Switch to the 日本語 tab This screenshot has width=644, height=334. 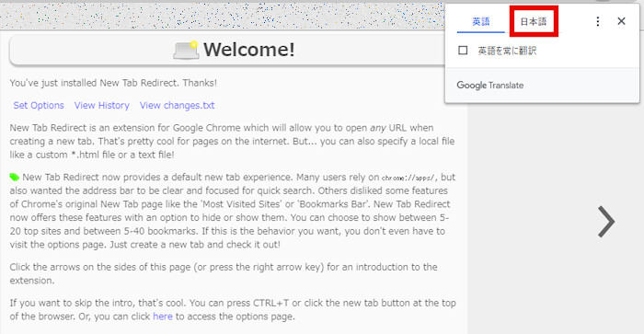coord(533,21)
